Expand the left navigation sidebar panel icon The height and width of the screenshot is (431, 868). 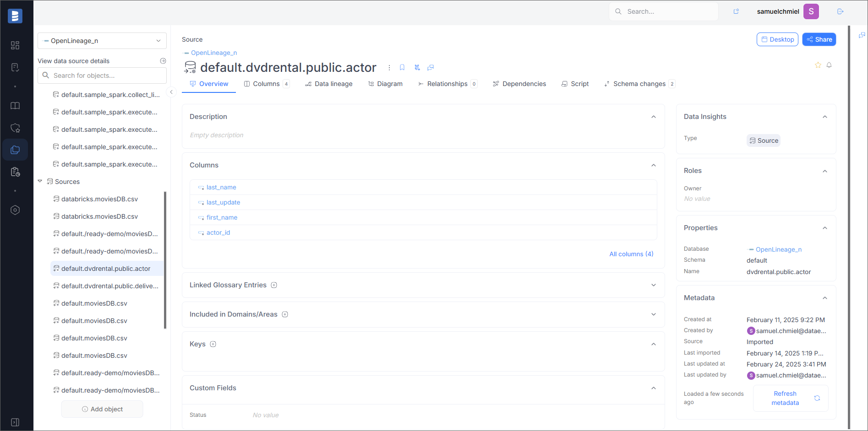15,422
